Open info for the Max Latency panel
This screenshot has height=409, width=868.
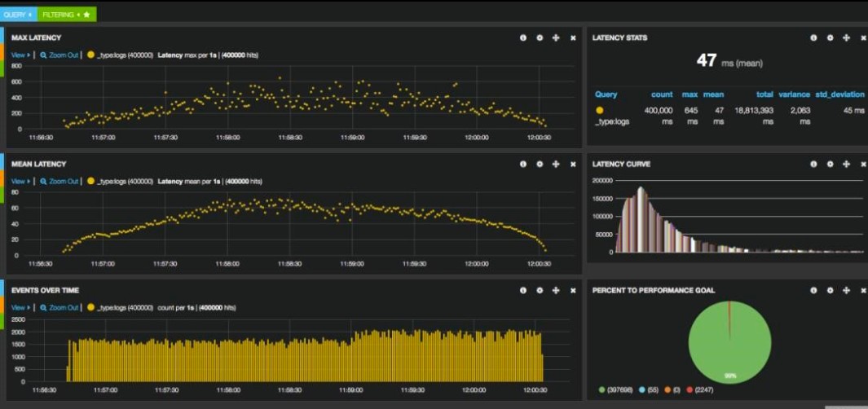[x=523, y=37]
